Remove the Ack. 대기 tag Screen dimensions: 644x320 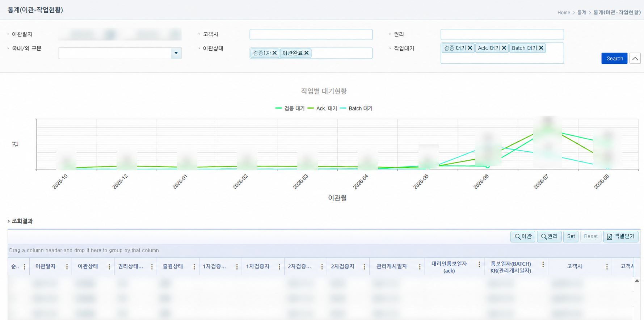(504, 48)
